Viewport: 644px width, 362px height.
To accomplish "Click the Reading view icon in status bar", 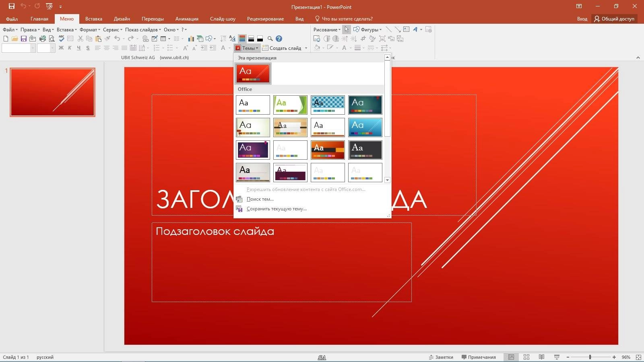I will tap(541, 357).
